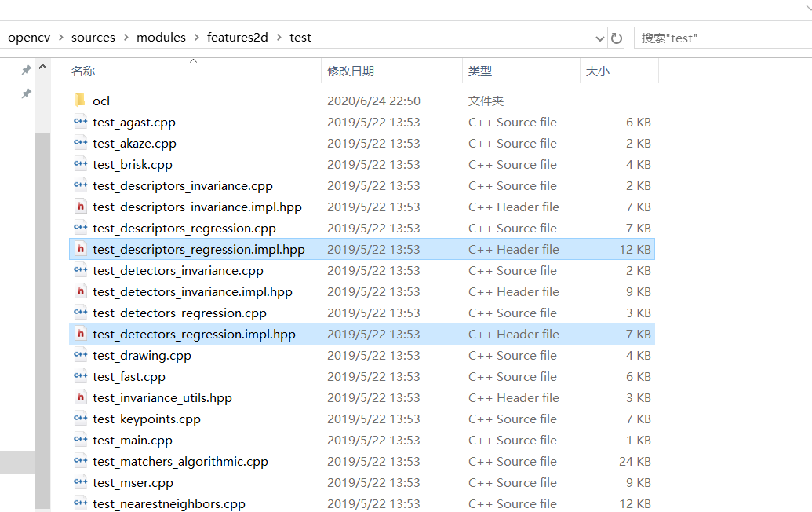Click the sort arrow above the 名称 column
The height and width of the screenshot is (512, 812).
click(193, 59)
